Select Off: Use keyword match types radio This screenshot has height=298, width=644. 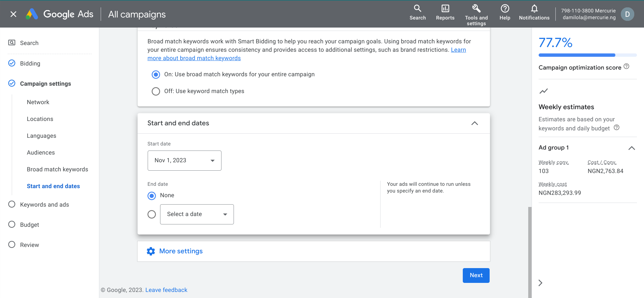(x=156, y=91)
